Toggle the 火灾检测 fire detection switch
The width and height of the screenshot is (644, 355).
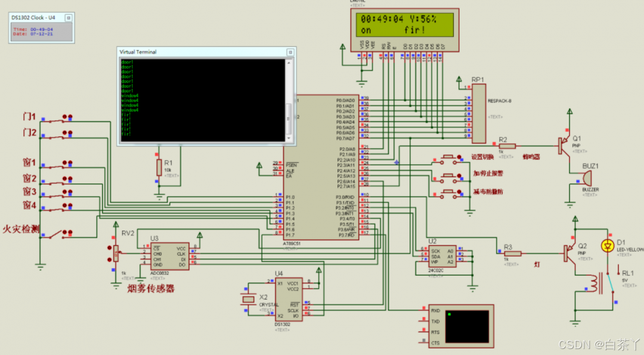(56, 234)
